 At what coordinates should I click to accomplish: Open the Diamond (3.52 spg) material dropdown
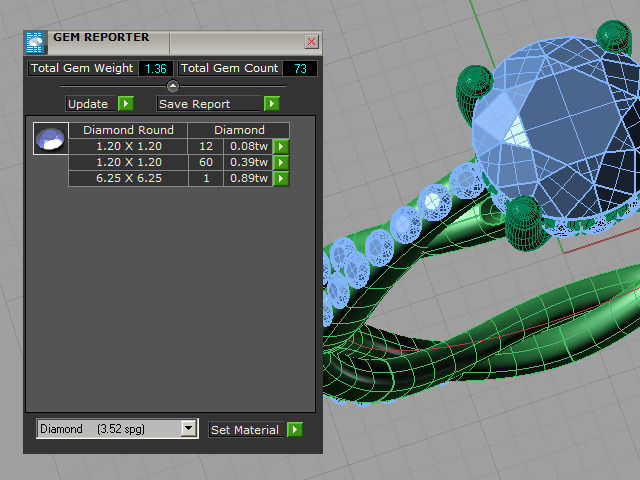pos(189,429)
